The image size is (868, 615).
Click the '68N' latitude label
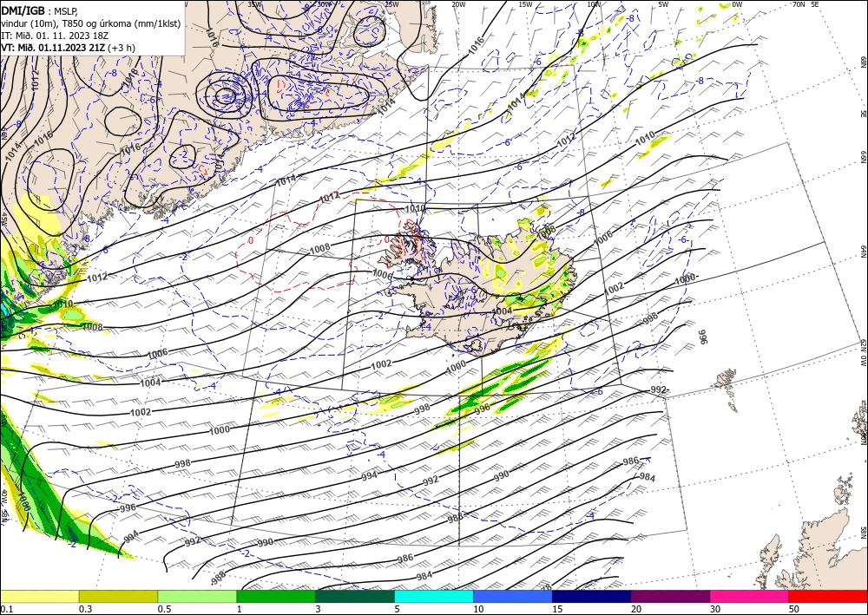tap(863, 62)
